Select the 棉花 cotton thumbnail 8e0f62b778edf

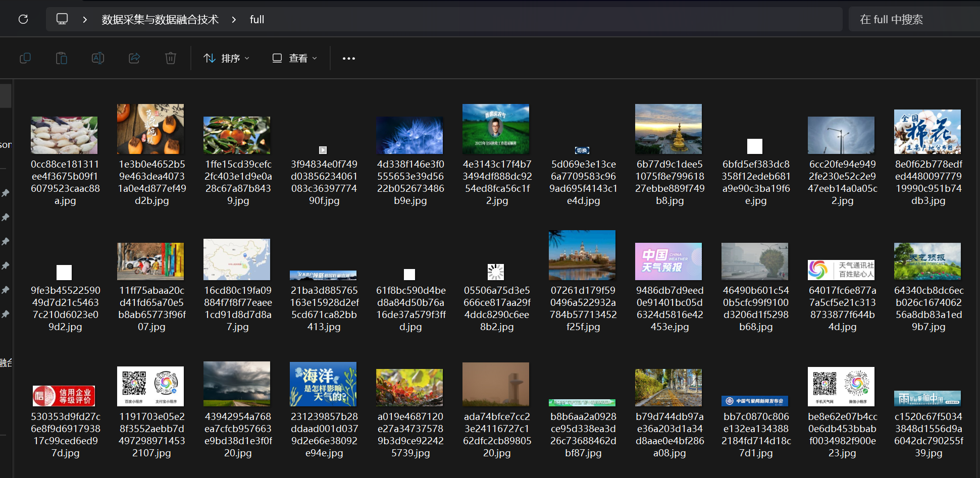pos(927,132)
